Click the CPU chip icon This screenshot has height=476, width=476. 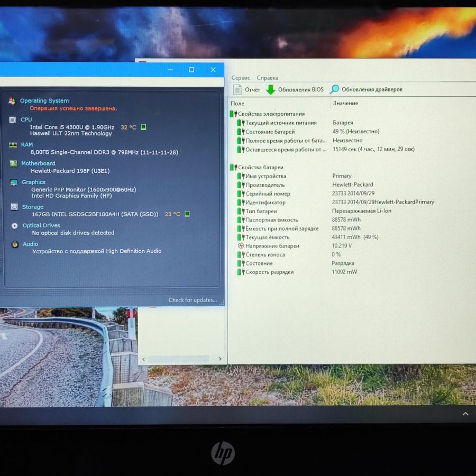pos(13,120)
